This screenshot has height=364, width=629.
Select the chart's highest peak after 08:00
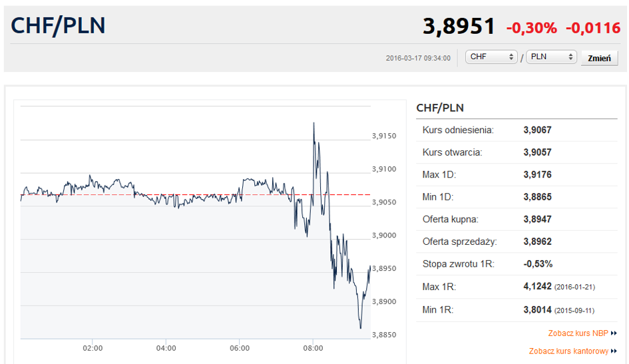[x=314, y=124]
